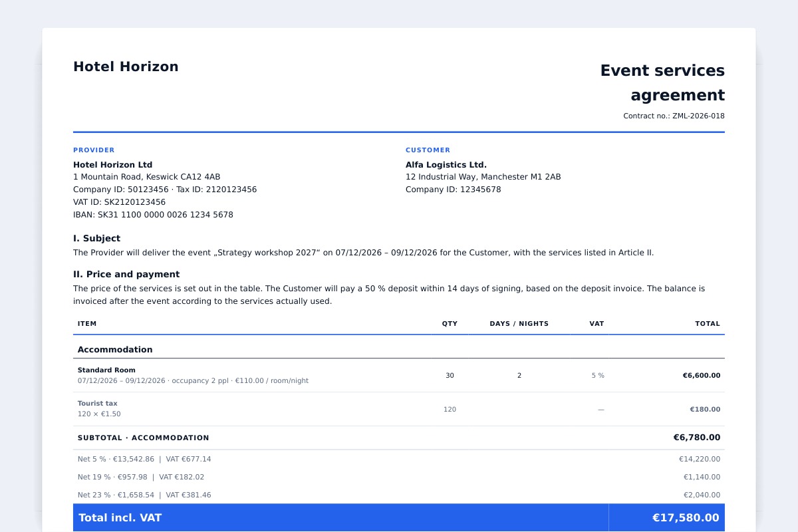Click the IBAN SK31 1100 line
The image size is (798, 532).
pyautogui.click(x=153, y=215)
